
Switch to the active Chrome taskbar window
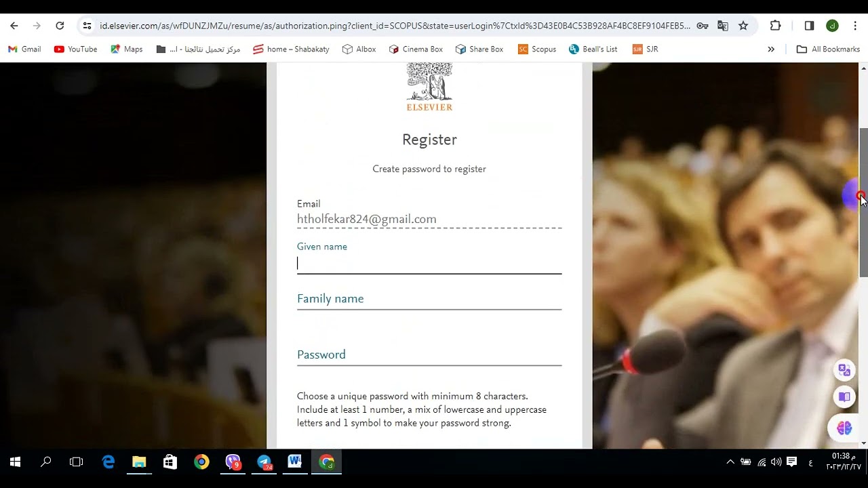pos(327,462)
